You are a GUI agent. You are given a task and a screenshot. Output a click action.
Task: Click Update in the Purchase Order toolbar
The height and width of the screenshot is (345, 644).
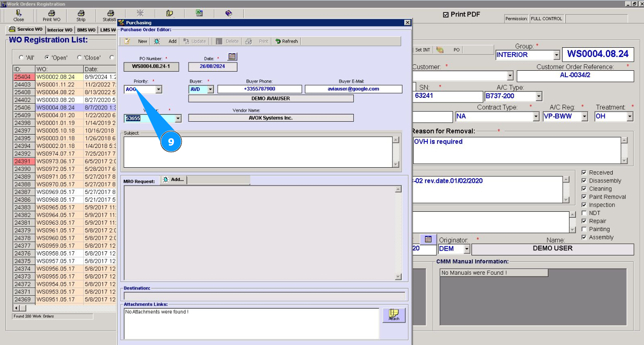pos(195,41)
